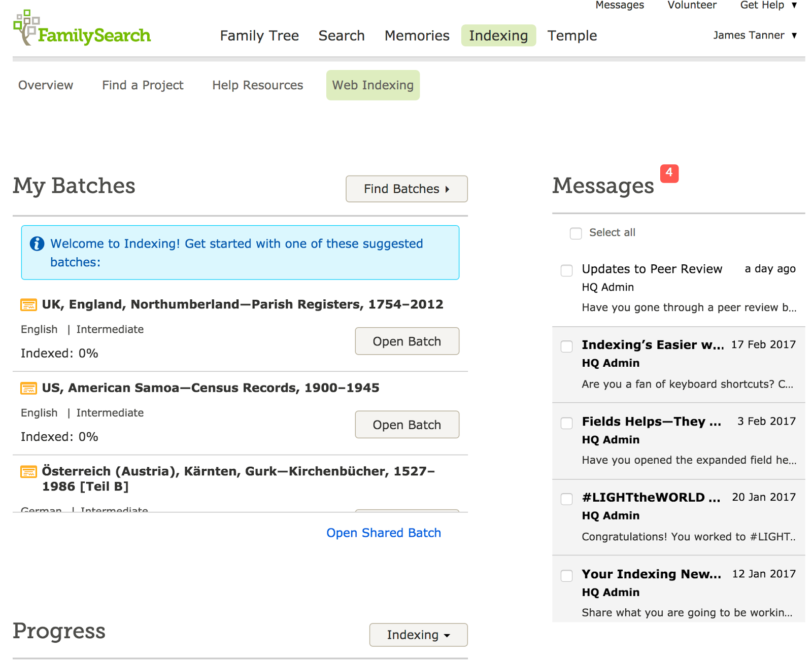Select the record icon beside Northumberland Parish Registers
812x661 pixels.
coord(29,305)
